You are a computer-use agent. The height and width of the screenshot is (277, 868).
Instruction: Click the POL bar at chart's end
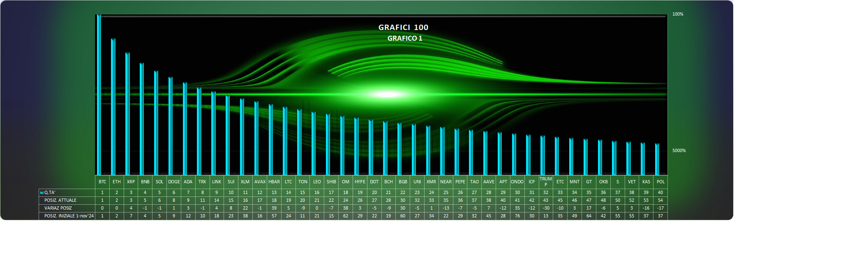[x=657, y=159]
